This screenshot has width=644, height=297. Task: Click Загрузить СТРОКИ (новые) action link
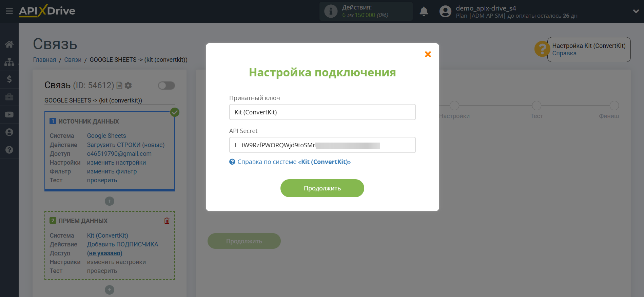point(126,145)
